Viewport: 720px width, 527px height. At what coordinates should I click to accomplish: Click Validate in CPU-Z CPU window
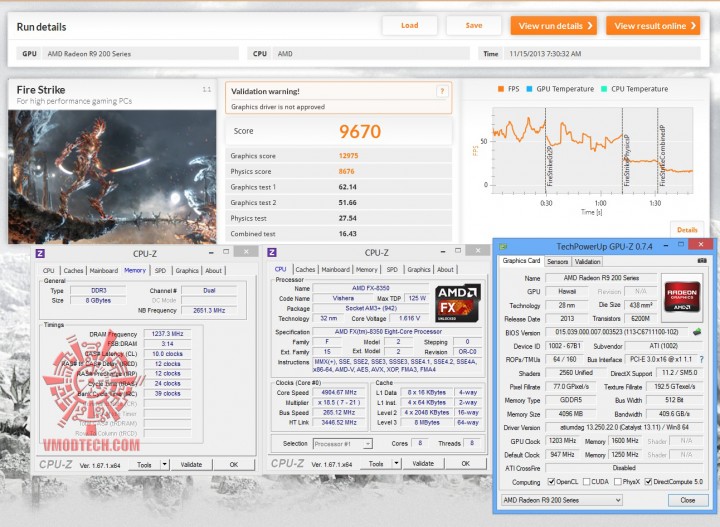[423, 464]
